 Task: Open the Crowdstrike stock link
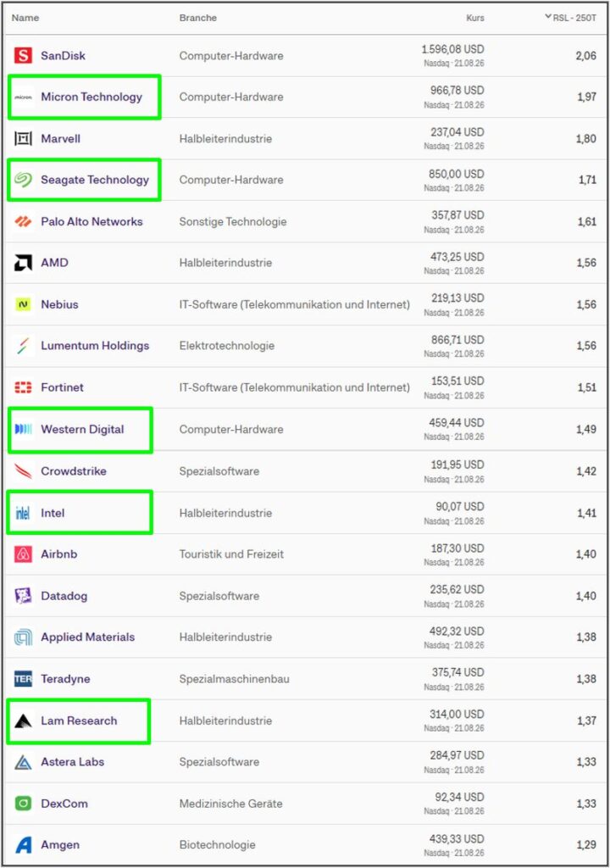[74, 471]
